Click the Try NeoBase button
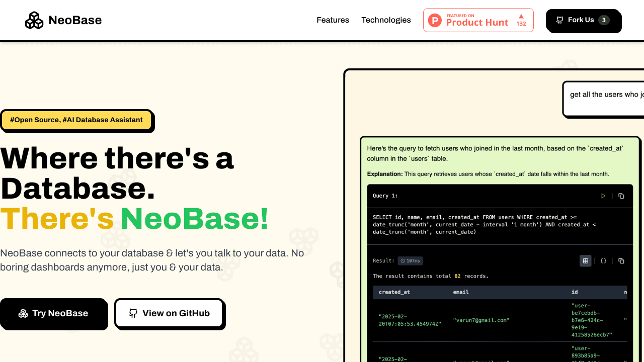Image resolution: width=644 pixels, height=362 pixels. click(54, 313)
